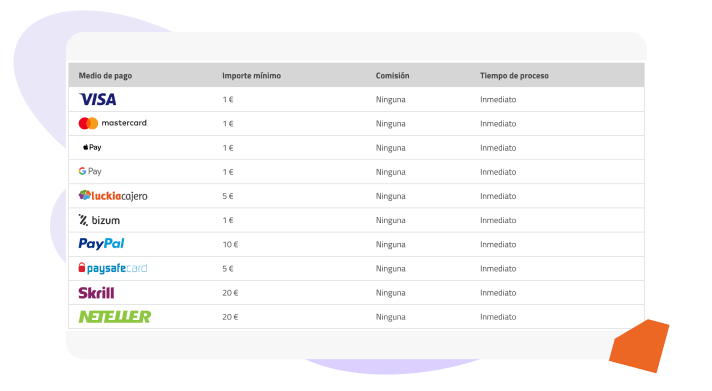Screen dimensions: 712x391
Task: Click the luckiacajero logo
Action: [113, 196]
